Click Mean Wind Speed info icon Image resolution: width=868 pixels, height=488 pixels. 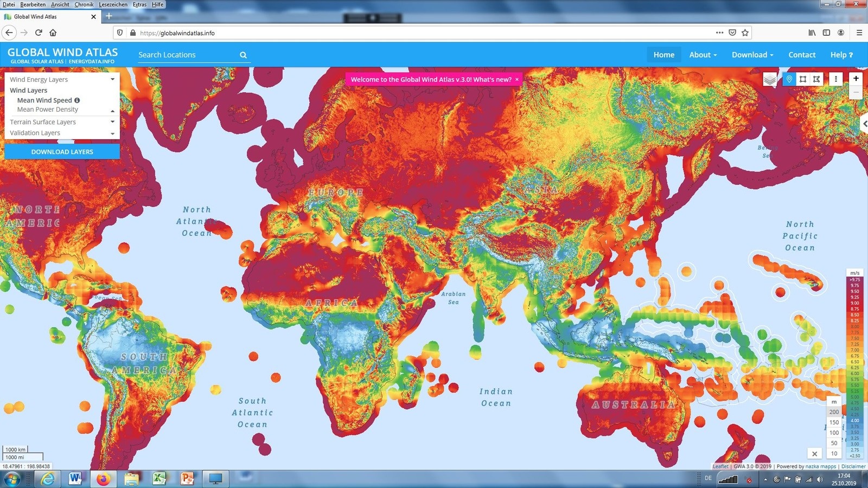[x=77, y=100]
